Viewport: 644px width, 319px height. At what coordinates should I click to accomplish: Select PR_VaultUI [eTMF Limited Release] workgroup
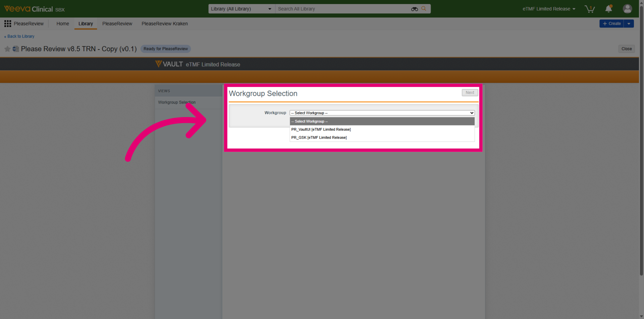click(x=382, y=129)
